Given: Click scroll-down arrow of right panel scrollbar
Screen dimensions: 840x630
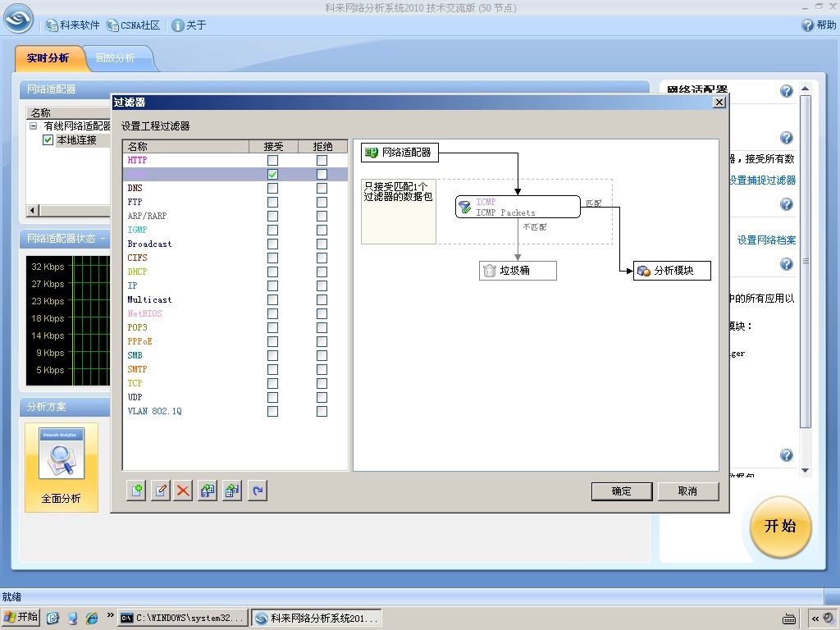Looking at the screenshot, I should pos(806,470).
